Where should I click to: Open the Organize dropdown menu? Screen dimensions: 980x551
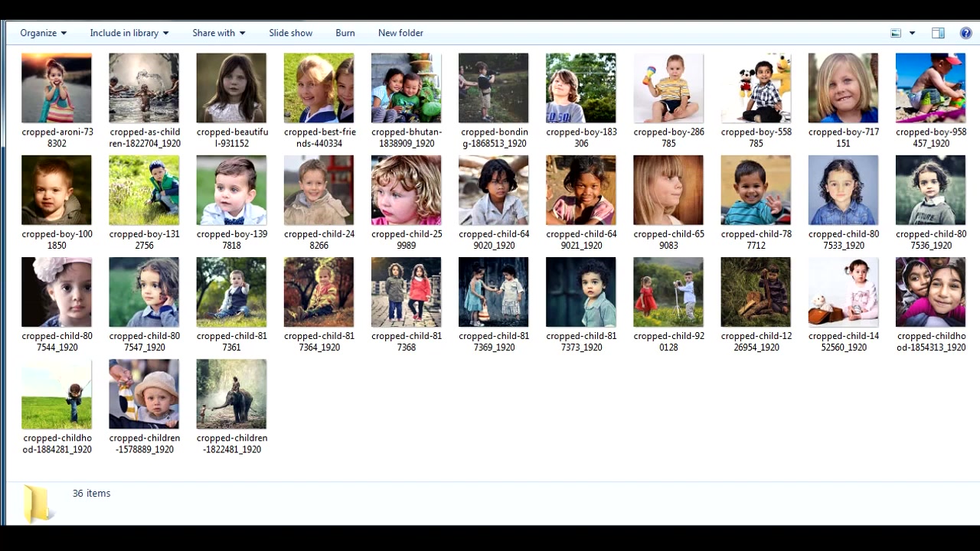pos(43,33)
